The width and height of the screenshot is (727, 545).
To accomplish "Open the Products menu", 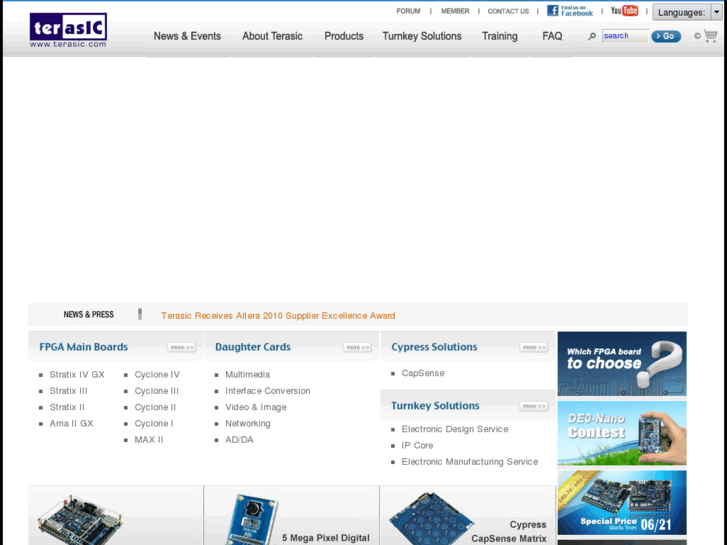I will [344, 36].
